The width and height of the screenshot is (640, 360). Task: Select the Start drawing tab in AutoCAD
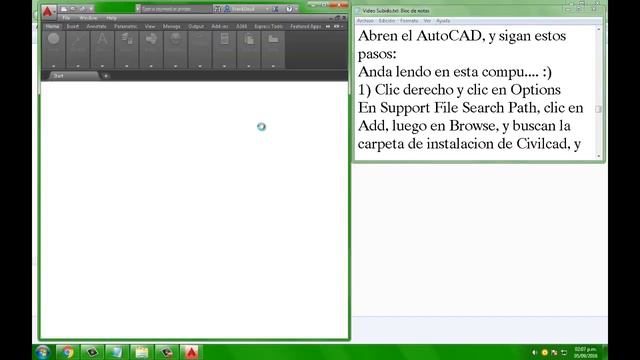coord(73,76)
